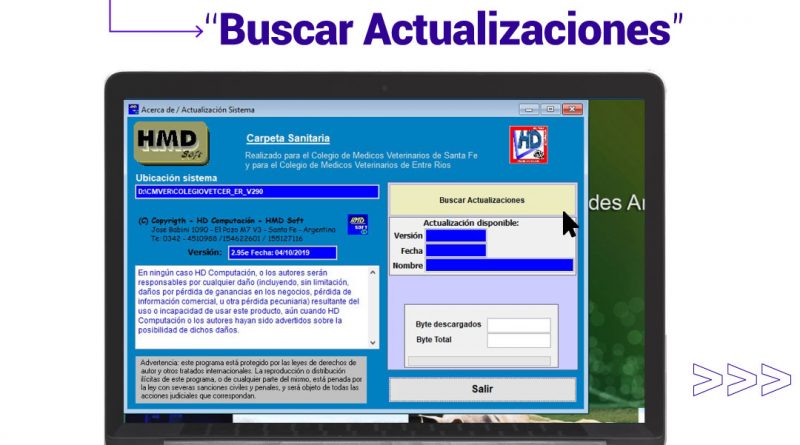800x445 pixels.
Task: Click the Buscar Actualizaciones button
Action: point(482,200)
